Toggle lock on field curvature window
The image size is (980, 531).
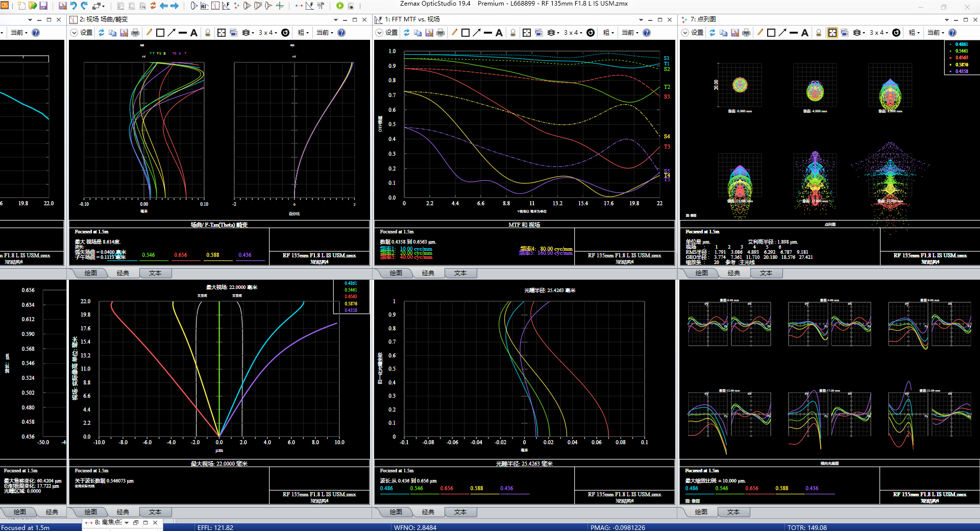pos(208,32)
